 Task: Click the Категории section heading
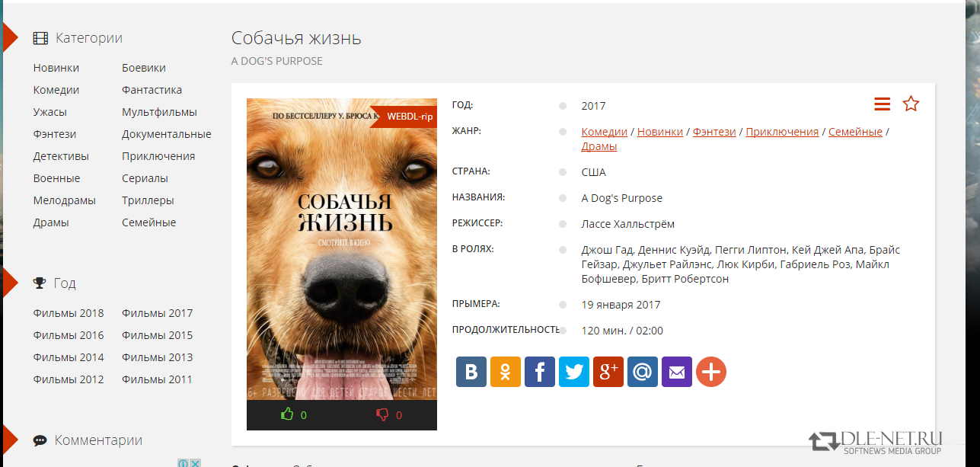point(89,38)
